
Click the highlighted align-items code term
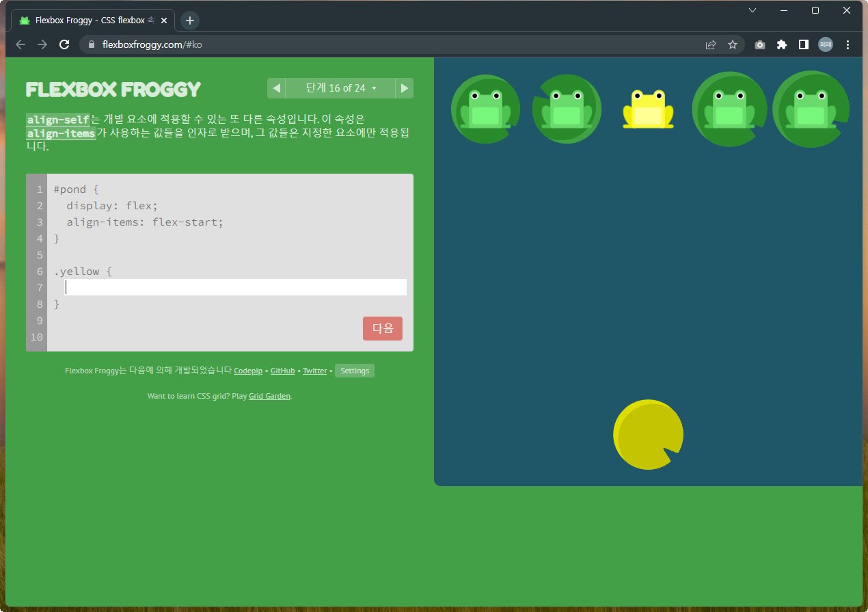click(x=61, y=133)
